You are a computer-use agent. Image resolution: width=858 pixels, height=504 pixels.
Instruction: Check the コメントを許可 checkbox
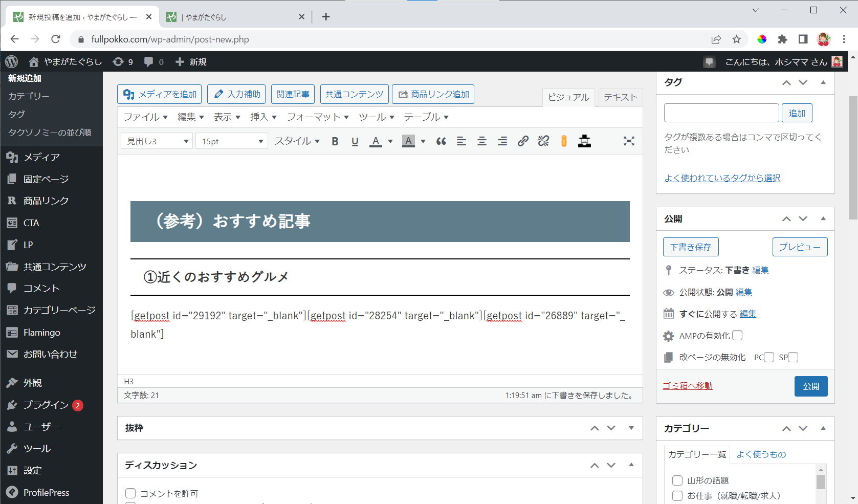coord(130,493)
